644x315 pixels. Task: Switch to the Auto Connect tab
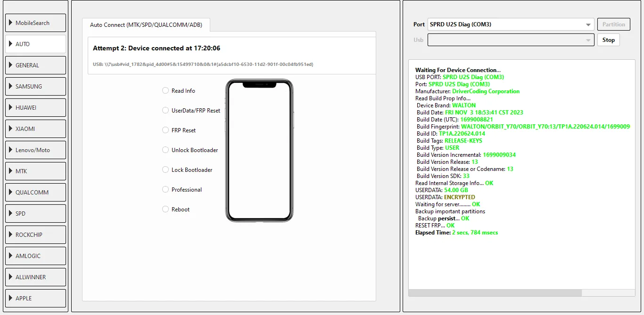[x=146, y=25]
